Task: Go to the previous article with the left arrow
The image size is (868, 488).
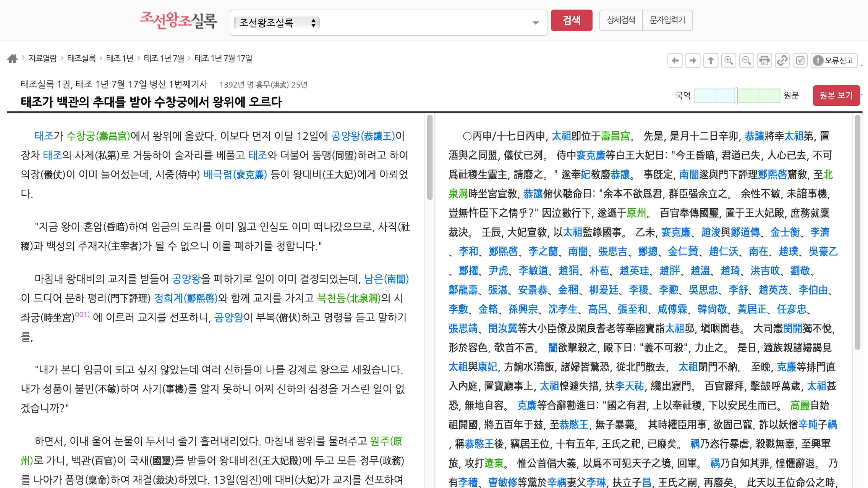Action: point(675,61)
